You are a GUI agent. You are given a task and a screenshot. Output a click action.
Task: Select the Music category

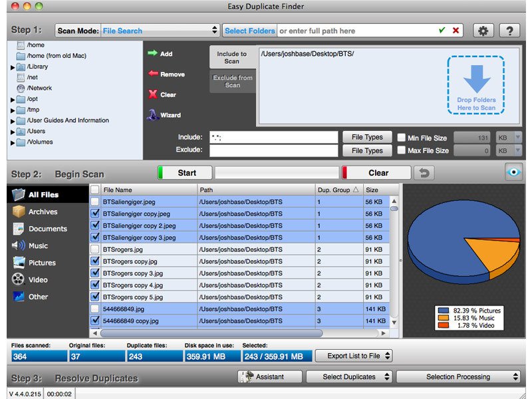point(48,245)
